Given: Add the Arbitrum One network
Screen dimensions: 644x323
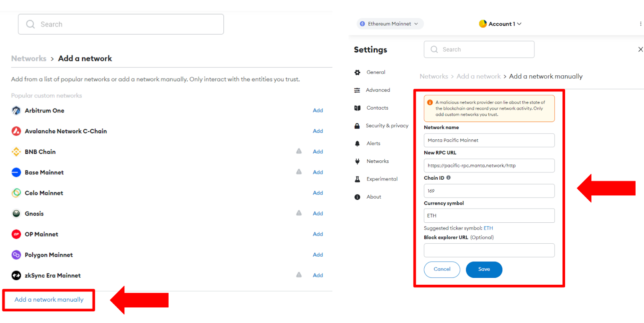Looking at the screenshot, I should [x=318, y=110].
